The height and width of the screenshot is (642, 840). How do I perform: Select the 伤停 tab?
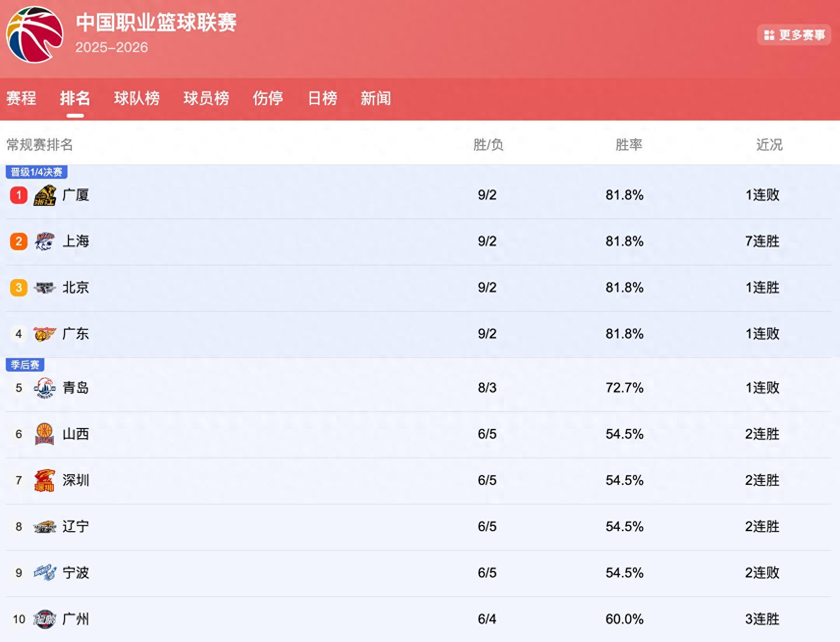coord(268,98)
